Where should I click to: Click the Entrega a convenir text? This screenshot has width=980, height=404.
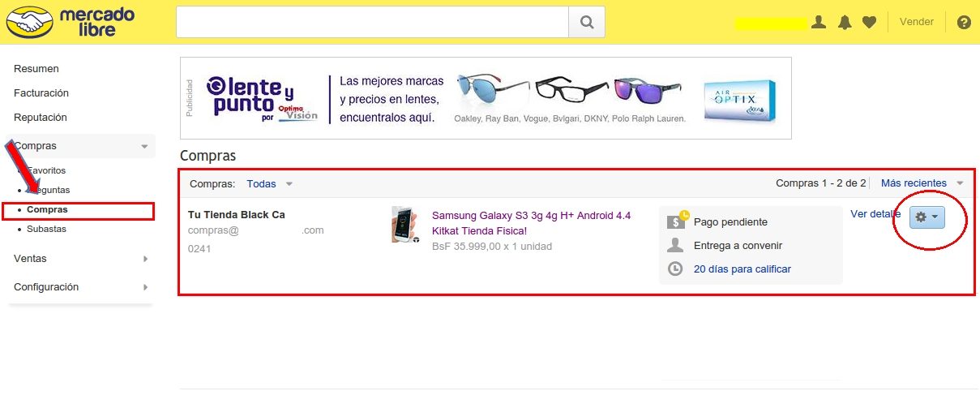(738, 245)
